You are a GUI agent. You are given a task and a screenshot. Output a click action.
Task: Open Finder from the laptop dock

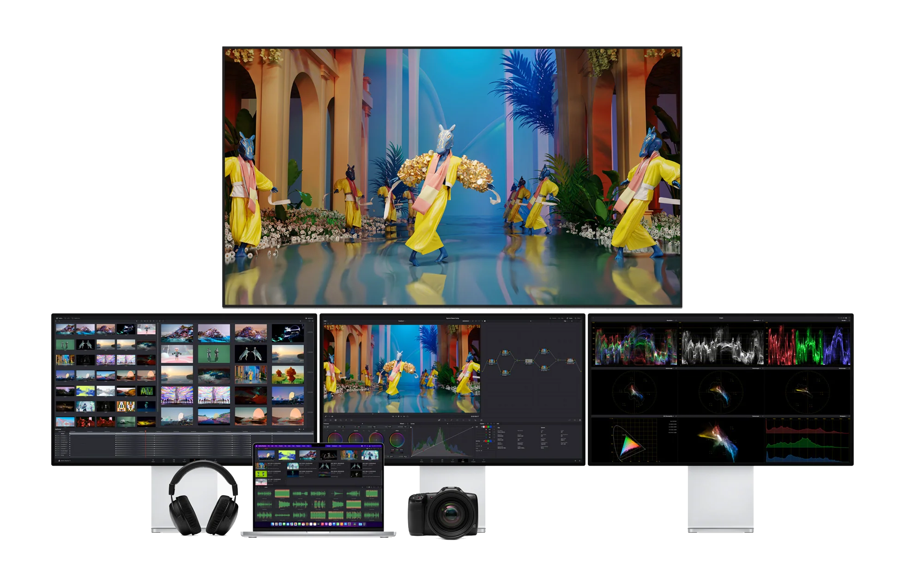(x=272, y=524)
